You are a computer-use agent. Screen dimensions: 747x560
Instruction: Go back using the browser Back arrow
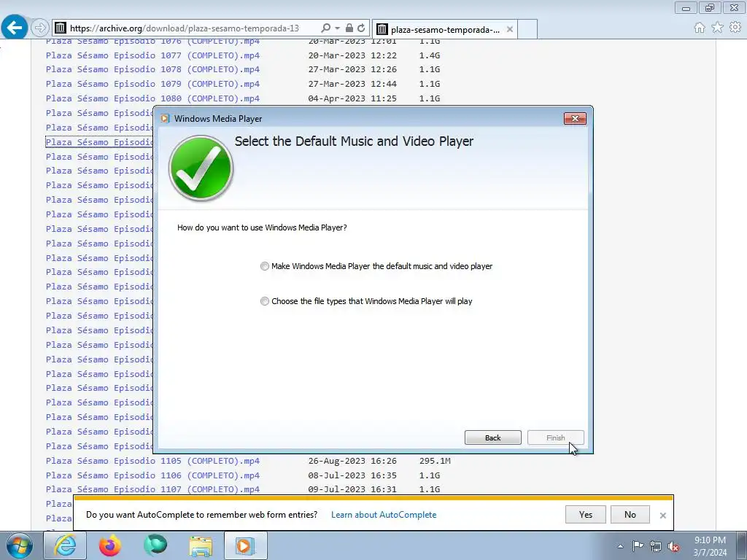click(15, 28)
